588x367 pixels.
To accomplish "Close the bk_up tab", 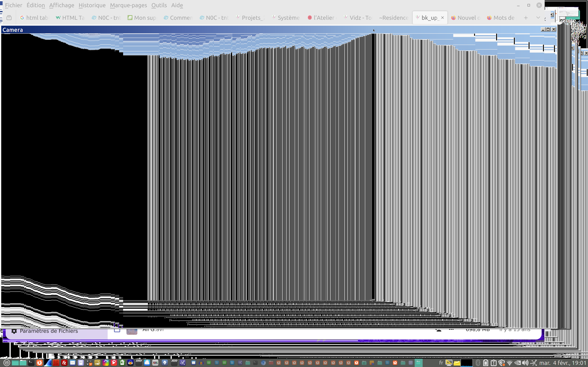I will [443, 18].
